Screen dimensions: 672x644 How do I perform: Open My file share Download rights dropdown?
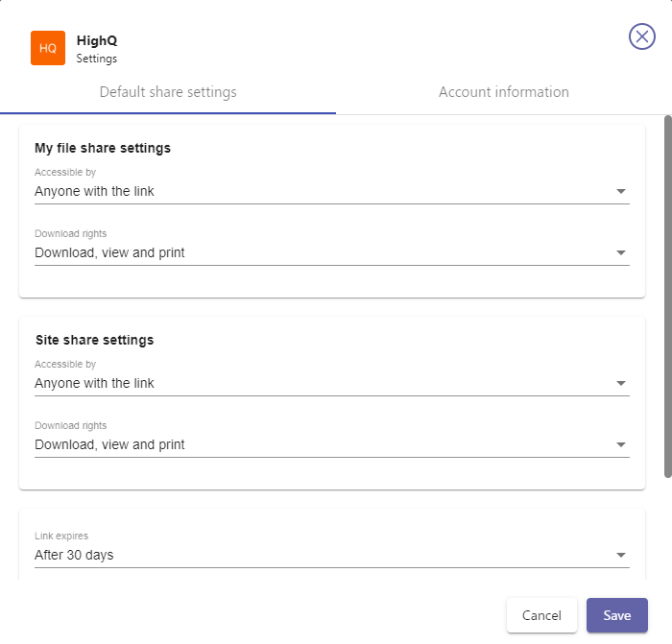pos(317,252)
